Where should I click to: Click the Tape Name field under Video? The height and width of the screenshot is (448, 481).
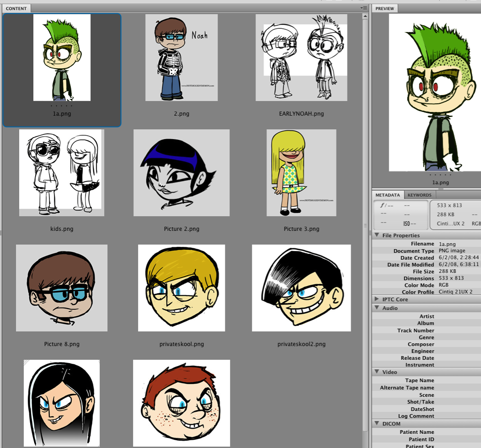(427, 380)
